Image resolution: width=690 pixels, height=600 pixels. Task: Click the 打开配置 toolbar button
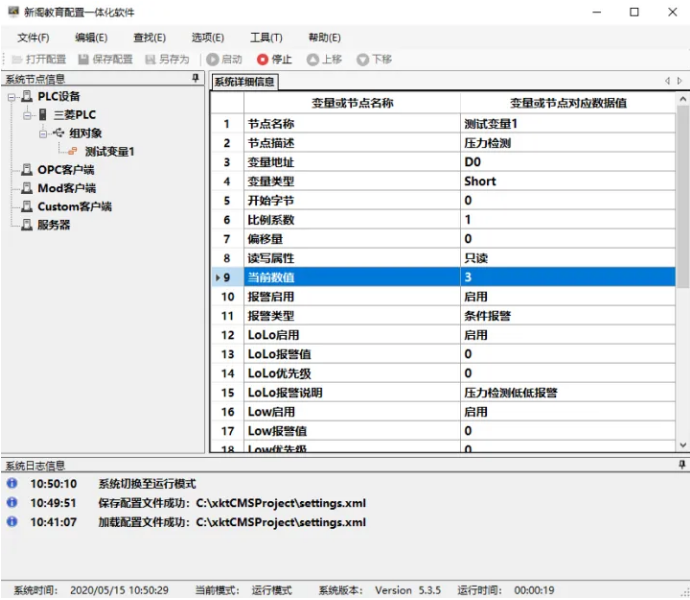pyautogui.click(x=38, y=59)
